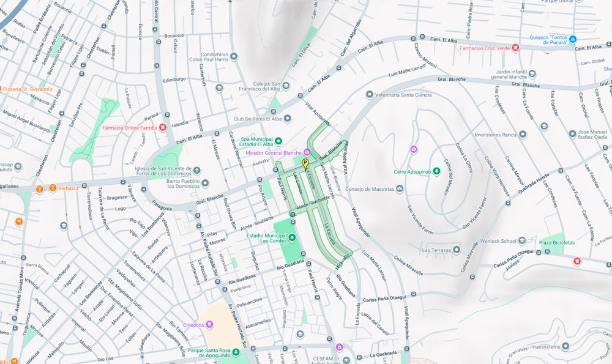The width and height of the screenshot is (612, 364).
Task: Open the Cerro Apoquindo park marker
Action: [436, 172]
